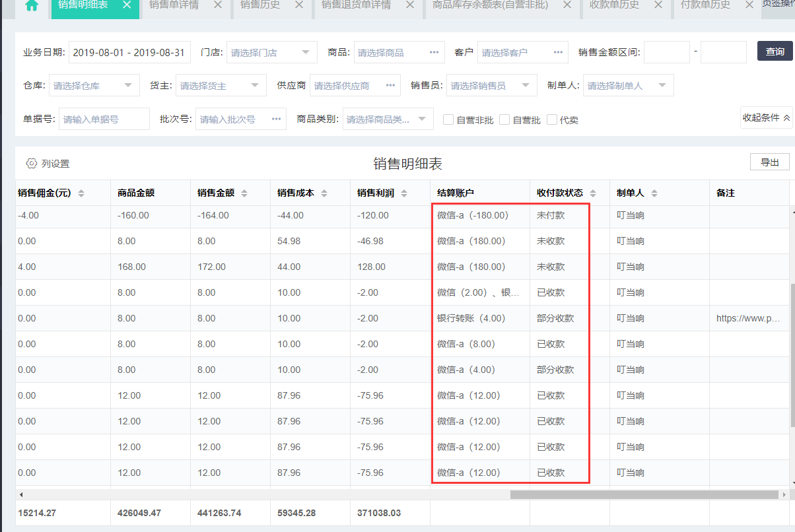Sort by 销售金额 column arrows
This screenshot has width=795, height=532.
pyautogui.click(x=244, y=193)
